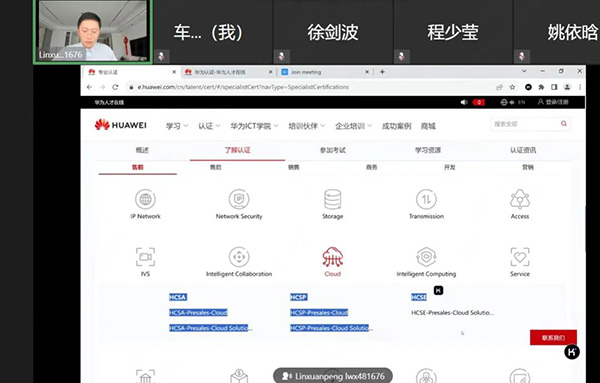Image resolution: width=600 pixels, height=383 pixels.
Task: Open the Access certification icon
Action: coord(520,199)
